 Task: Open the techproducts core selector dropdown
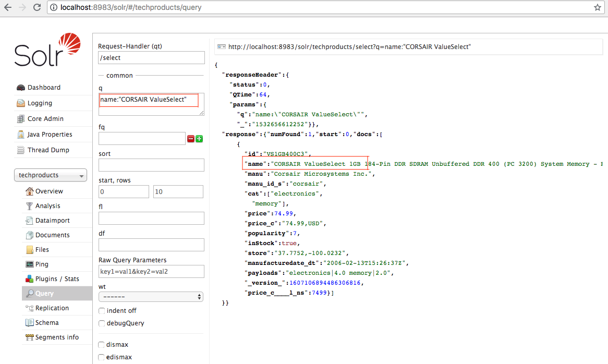click(x=51, y=175)
